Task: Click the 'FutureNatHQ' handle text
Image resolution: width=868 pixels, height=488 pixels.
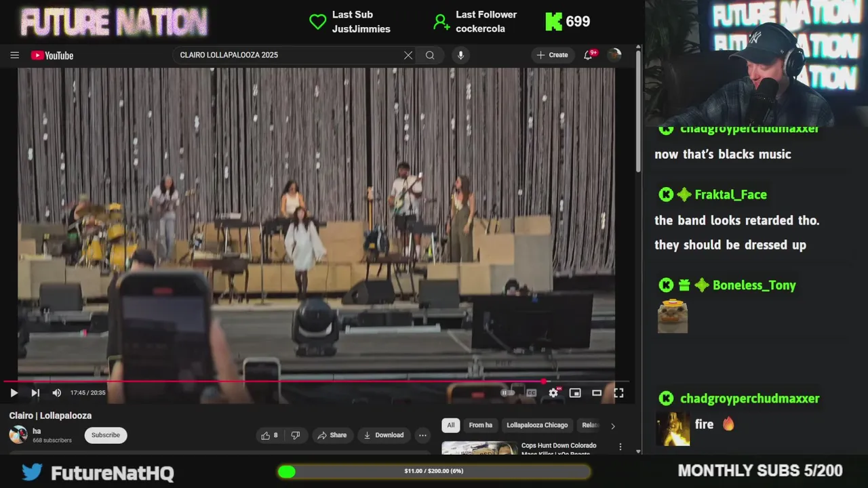Action: [113, 472]
